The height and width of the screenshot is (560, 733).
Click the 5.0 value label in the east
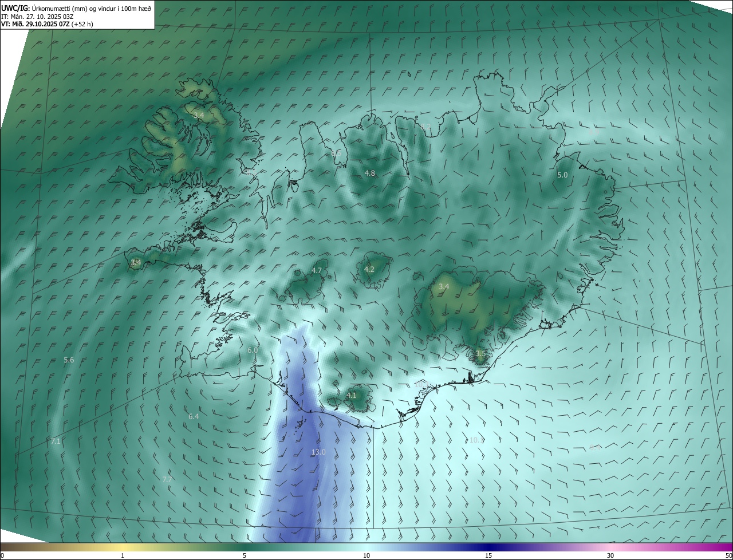(x=562, y=175)
